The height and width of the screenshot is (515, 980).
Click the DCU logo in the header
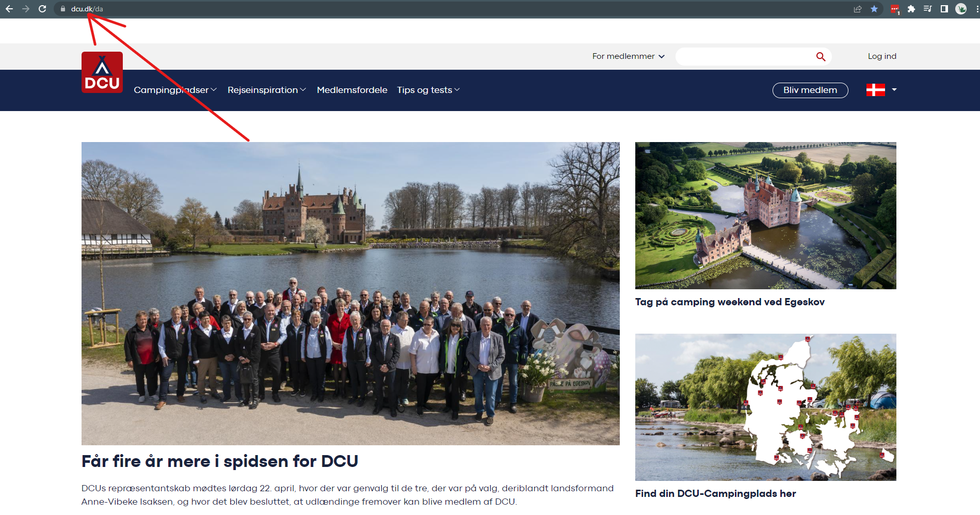pos(102,72)
